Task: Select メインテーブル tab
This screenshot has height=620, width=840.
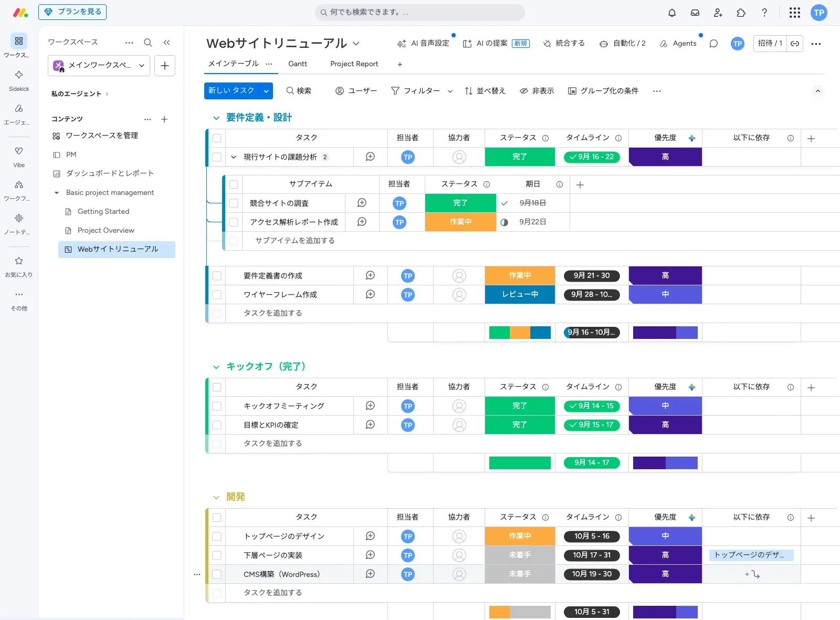Action: pos(234,64)
